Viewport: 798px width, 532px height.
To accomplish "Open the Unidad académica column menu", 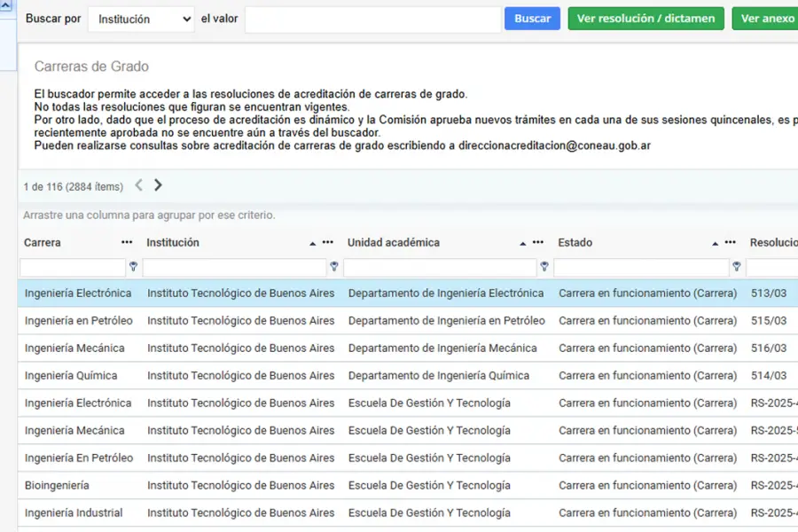I will click(x=537, y=242).
